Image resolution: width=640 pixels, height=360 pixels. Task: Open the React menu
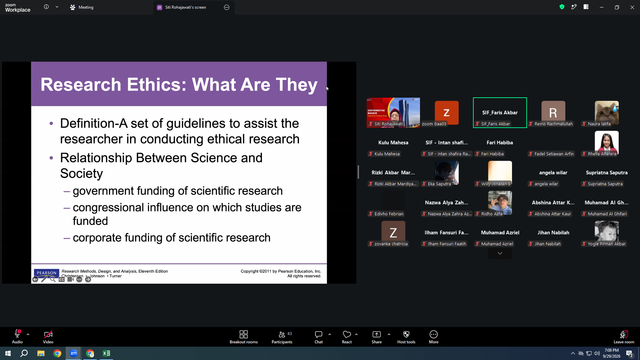click(x=347, y=337)
